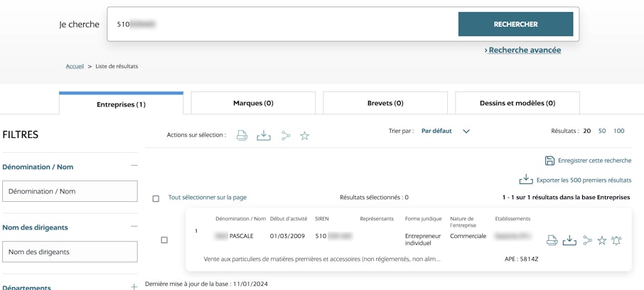Click 'Enregistrer cette recherche' link
The width and height of the screenshot is (644, 290).
pyautogui.click(x=594, y=161)
